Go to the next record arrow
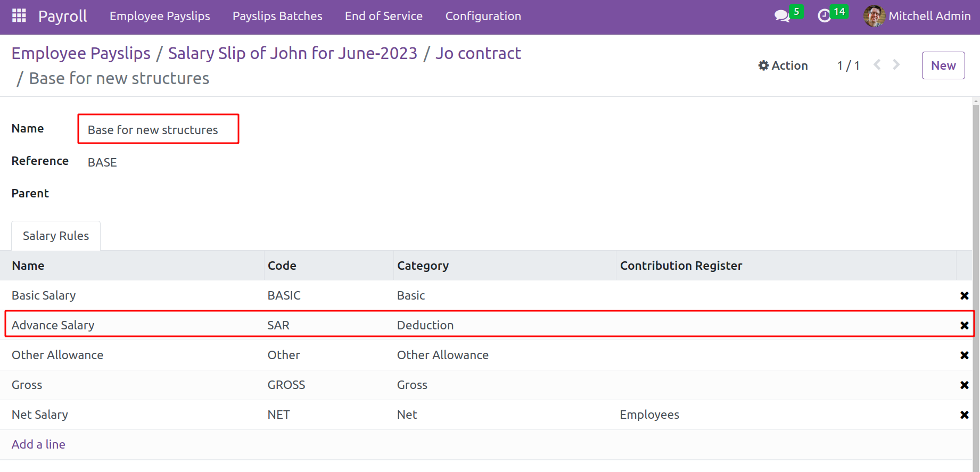 pos(896,65)
